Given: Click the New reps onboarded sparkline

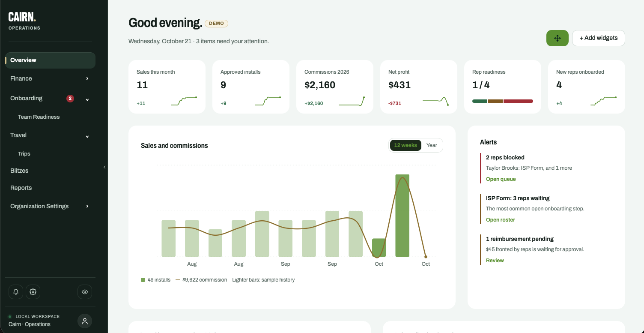Looking at the screenshot, I should 603,101.
